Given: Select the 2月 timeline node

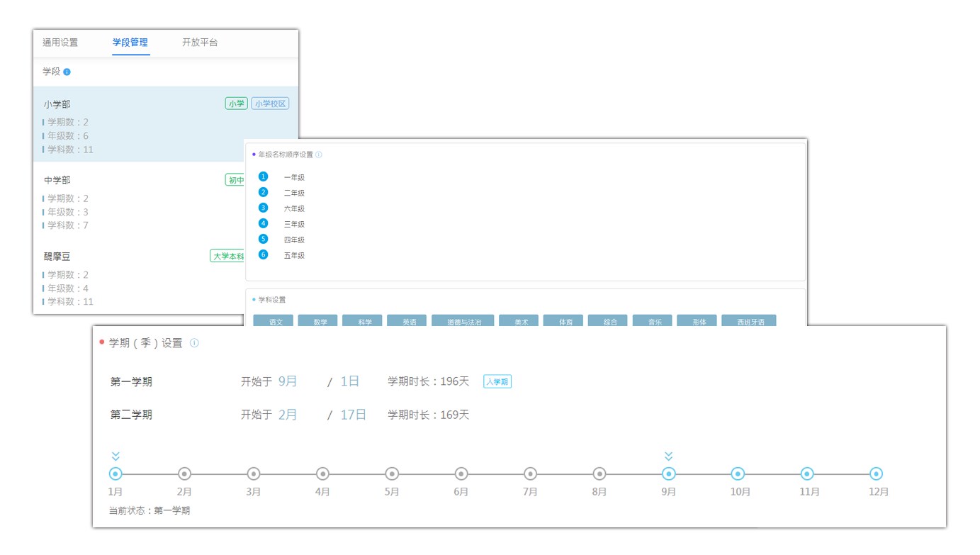Looking at the screenshot, I should (x=184, y=474).
